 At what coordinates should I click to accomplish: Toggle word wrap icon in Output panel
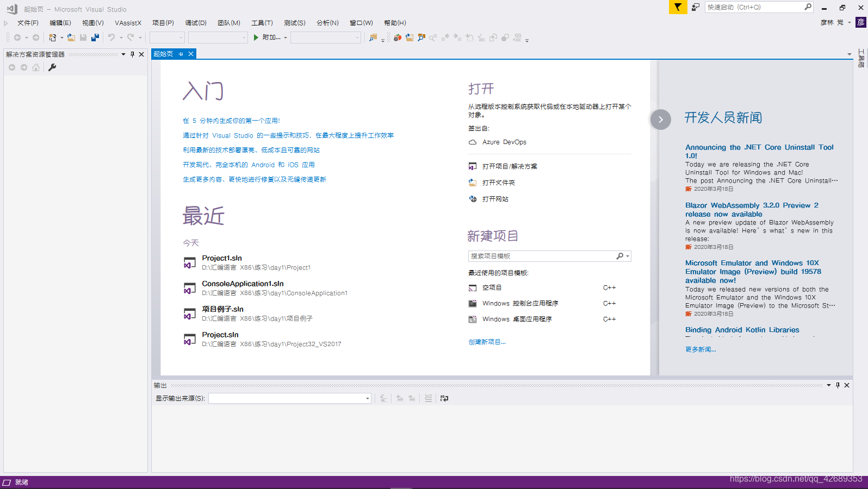pyautogui.click(x=444, y=398)
